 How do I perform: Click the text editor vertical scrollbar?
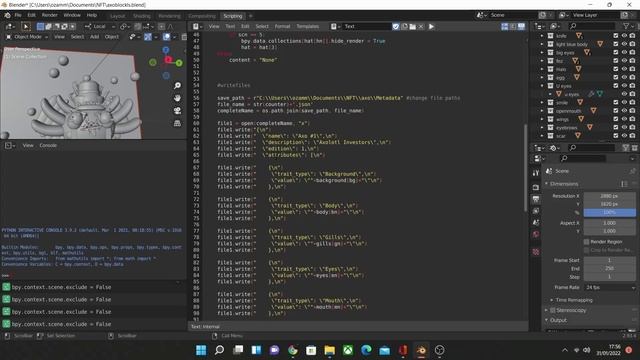(x=525, y=167)
